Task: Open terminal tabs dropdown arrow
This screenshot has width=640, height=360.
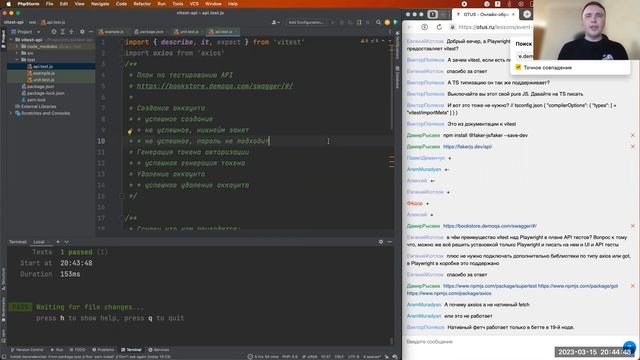Action: [67, 242]
